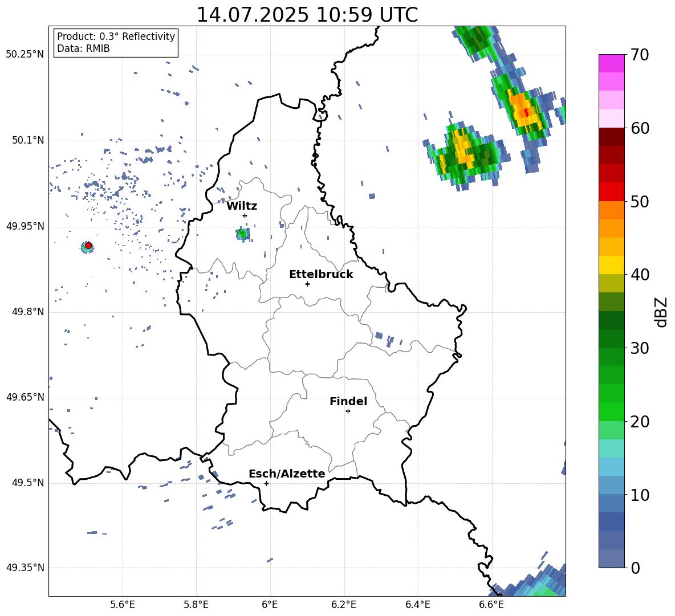The height and width of the screenshot is (616, 675).
Task: Click the 6.2°E longitude label
Action: pos(344,605)
